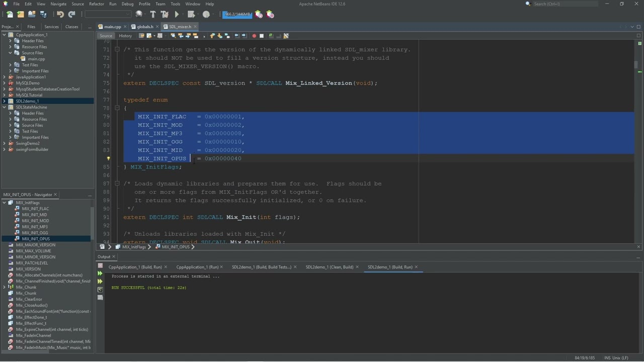Click the globe configuration icon in main toolbar
This screenshot has height=362, width=644.
pos(139,15)
